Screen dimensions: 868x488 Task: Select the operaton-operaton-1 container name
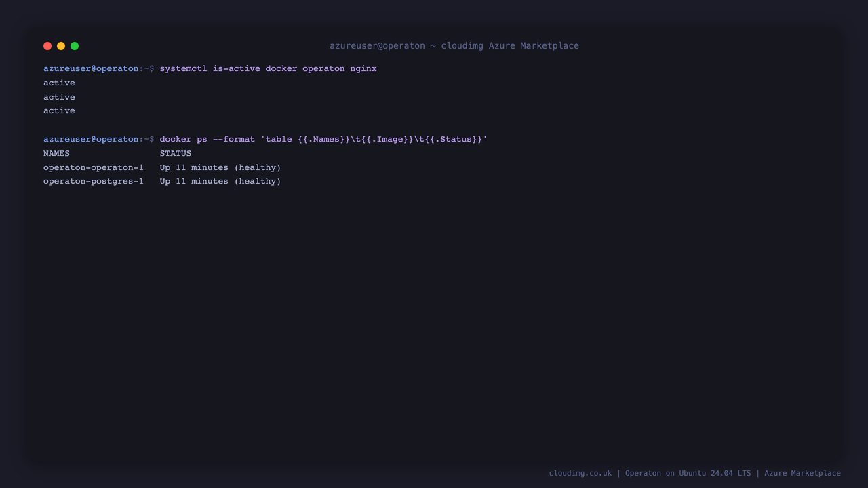94,167
